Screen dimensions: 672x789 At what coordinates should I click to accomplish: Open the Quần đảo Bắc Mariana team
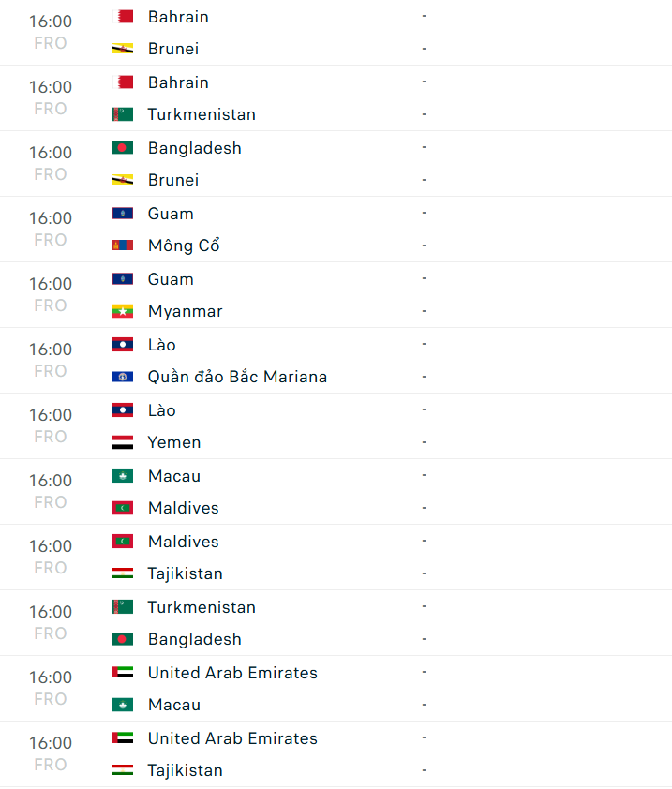pyautogui.click(x=237, y=377)
